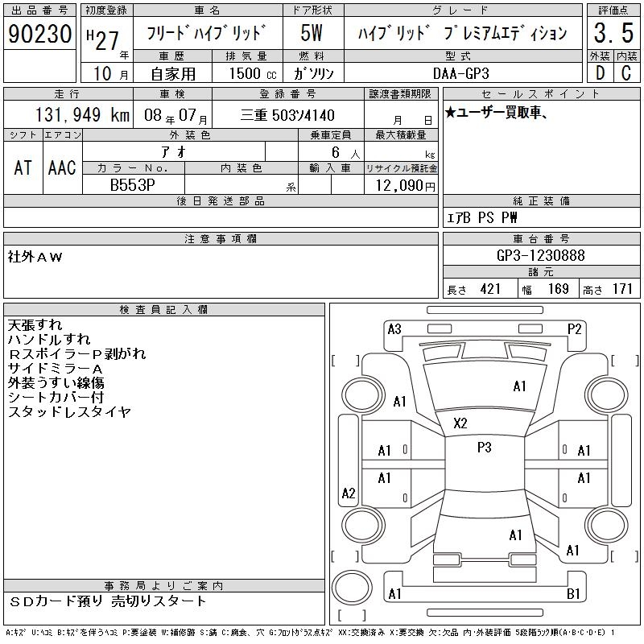Select the P3 roof mark
This screenshot has height=644, width=644.
pos(484,448)
